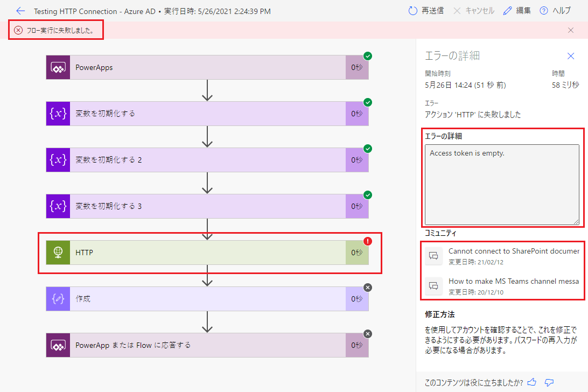This screenshot has height=392, width=588.
Task: Click the 修正方法 heading
Action: click(440, 314)
